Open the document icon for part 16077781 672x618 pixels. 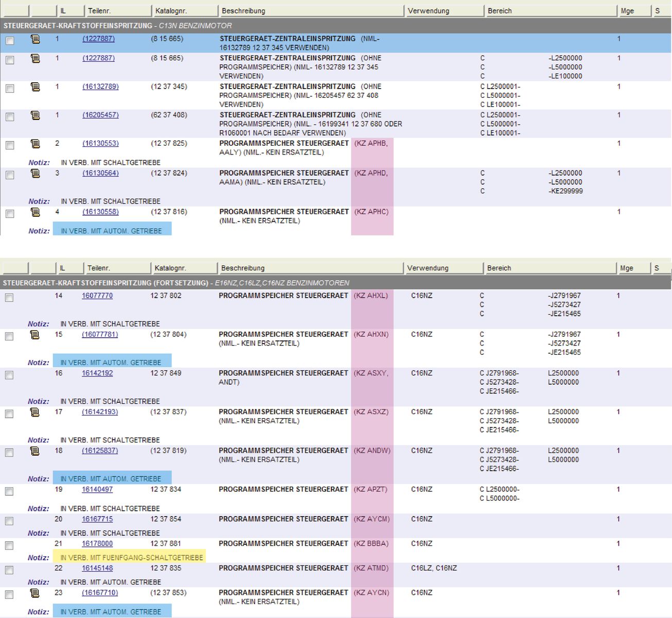(35, 334)
